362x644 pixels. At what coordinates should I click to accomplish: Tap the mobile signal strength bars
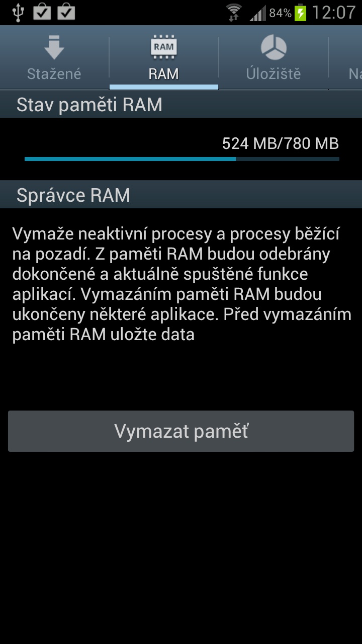pyautogui.click(x=258, y=13)
